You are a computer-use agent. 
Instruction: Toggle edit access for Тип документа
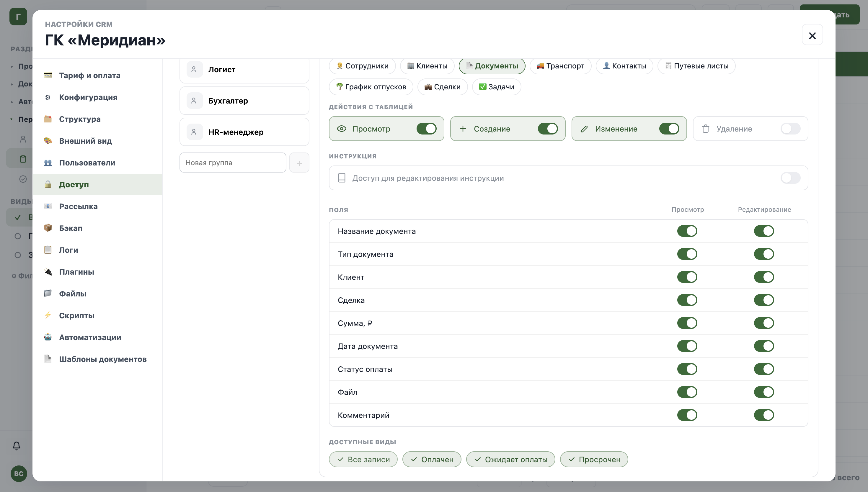click(764, 254)
